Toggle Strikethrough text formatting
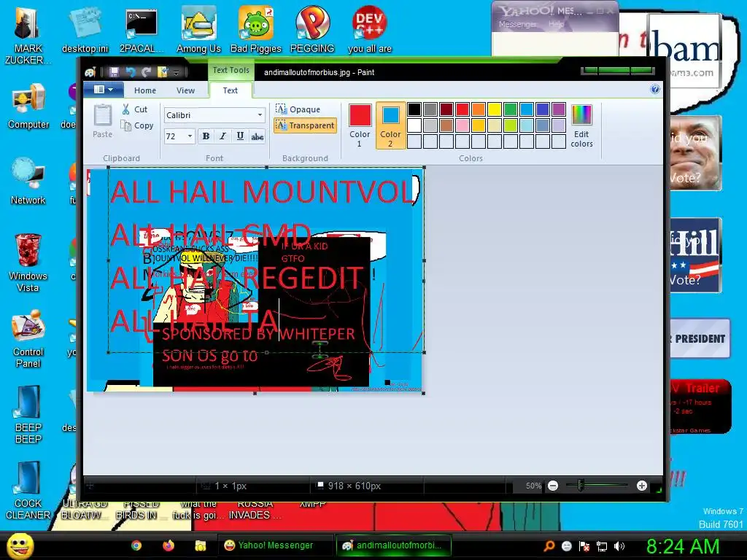The height and width of the screenshot is (560, 747). pos(258,136)
